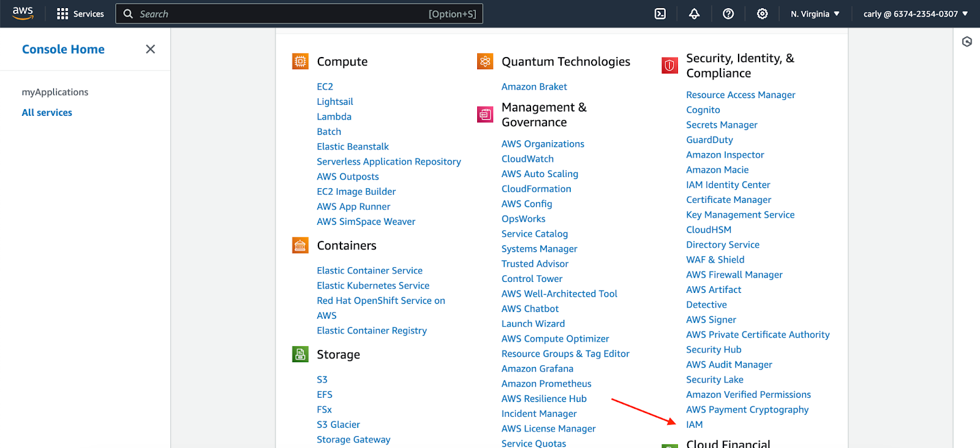Click the Compute category icon
The image size is (980, 448).
[300, 61]
